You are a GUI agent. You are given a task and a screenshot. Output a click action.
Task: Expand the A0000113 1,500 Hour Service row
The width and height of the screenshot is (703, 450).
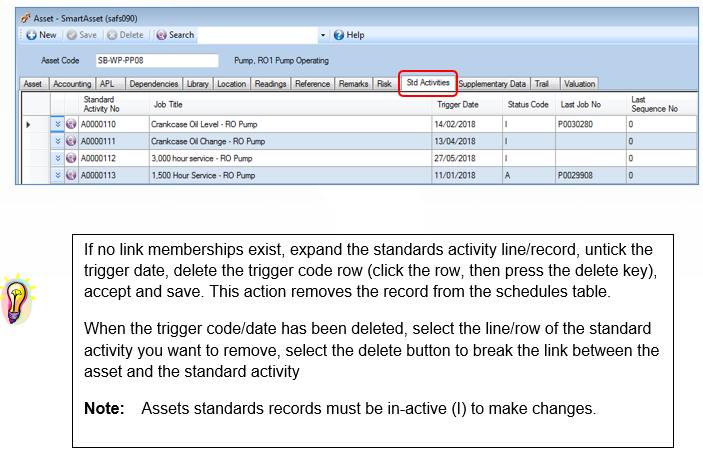click(57, 175)
